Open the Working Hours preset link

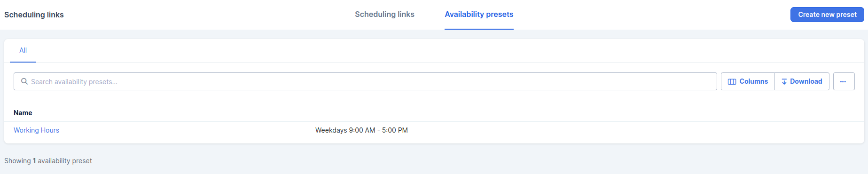(x=36, y=130)
